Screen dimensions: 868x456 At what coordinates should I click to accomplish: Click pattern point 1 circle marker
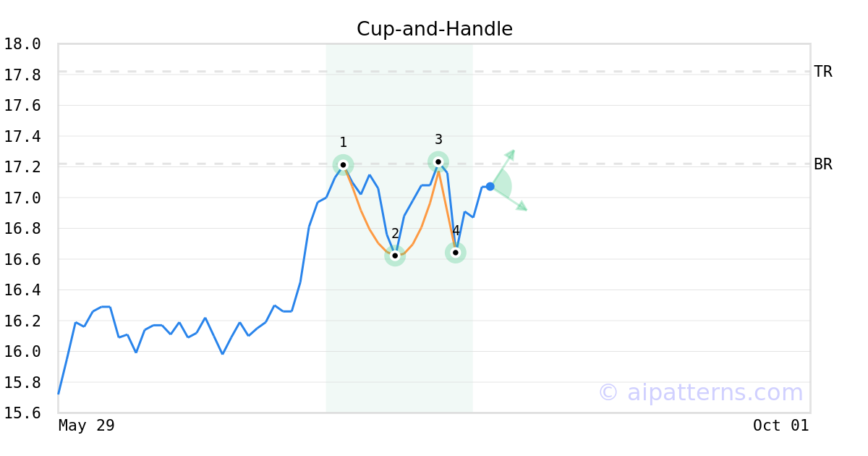[x=343, y=165]
